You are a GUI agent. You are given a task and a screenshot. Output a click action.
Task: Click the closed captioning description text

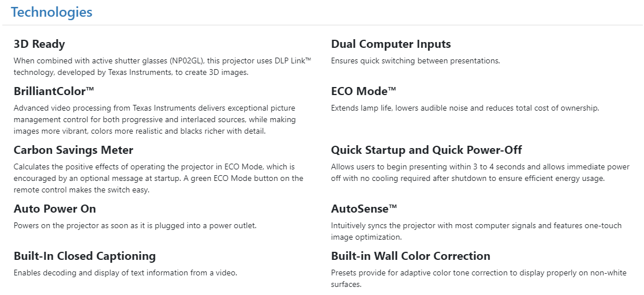coord(125,273)
